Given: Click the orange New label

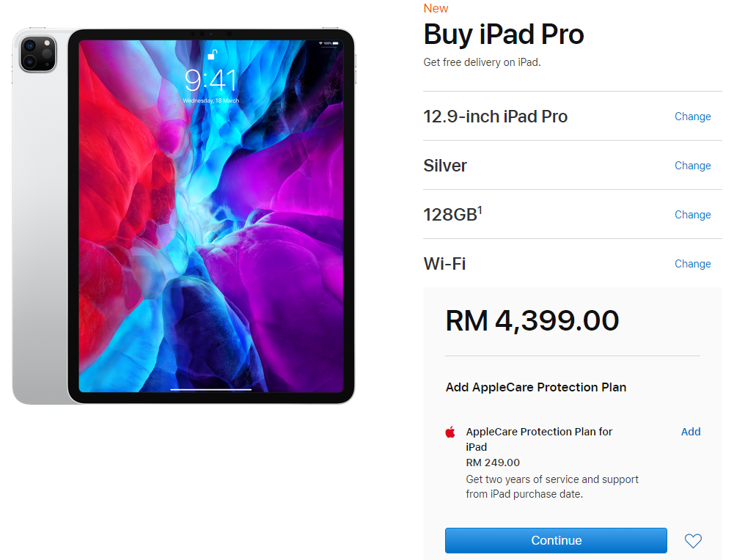Looking at the screenshot, I should click(x=436, y=8).
